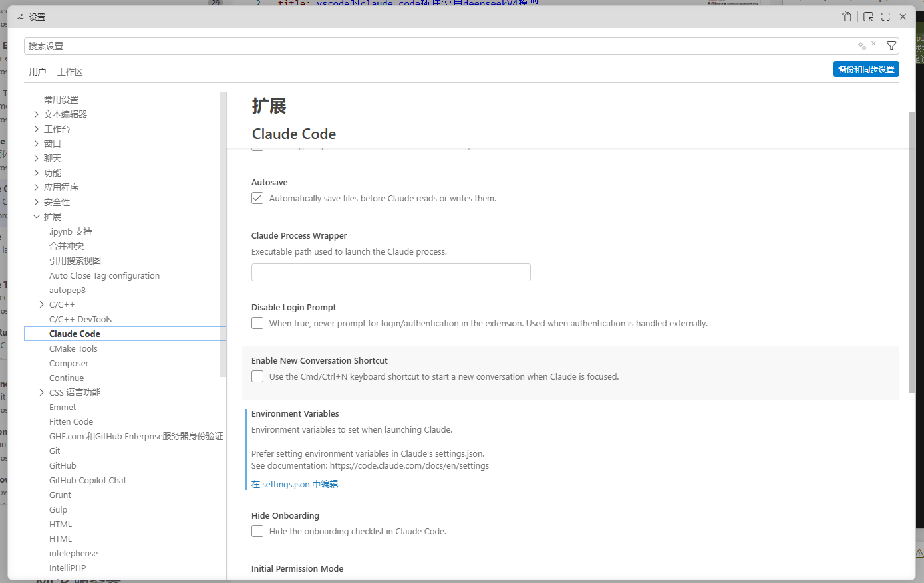Open GHE.com 和GitHub Enterprise服务器身份验证 settings
The width and height of the screenshot is (924, 583).
point(136,436)
